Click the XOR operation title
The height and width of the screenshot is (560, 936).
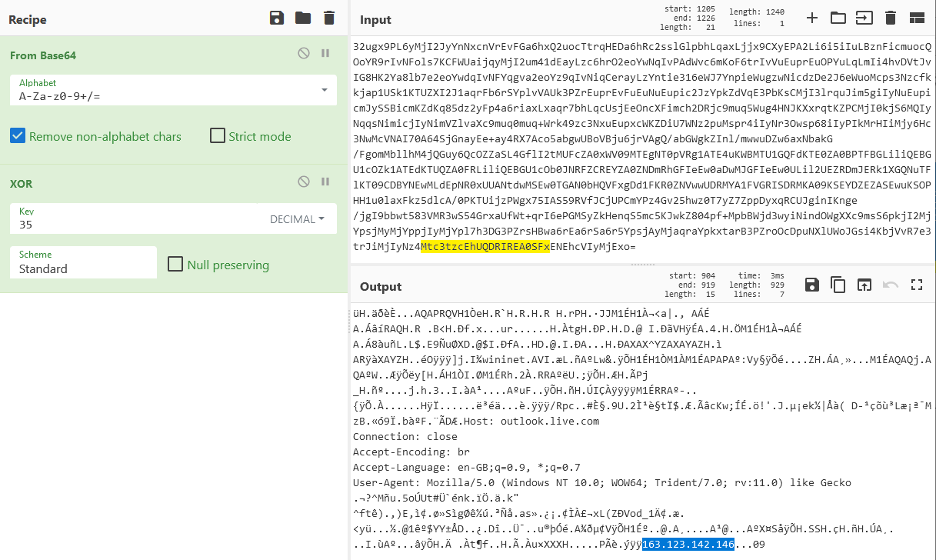coord(22,184)
